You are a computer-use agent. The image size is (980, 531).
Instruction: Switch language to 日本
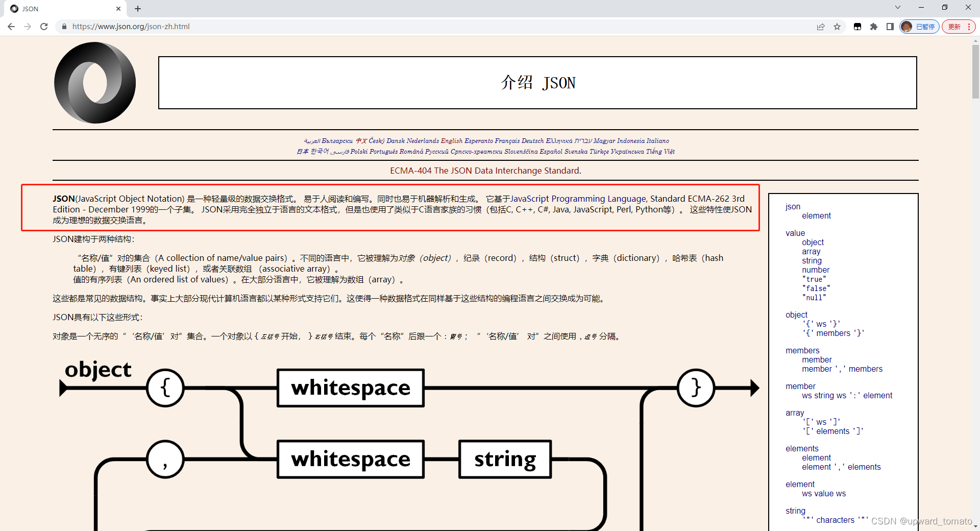coord(303,152)
